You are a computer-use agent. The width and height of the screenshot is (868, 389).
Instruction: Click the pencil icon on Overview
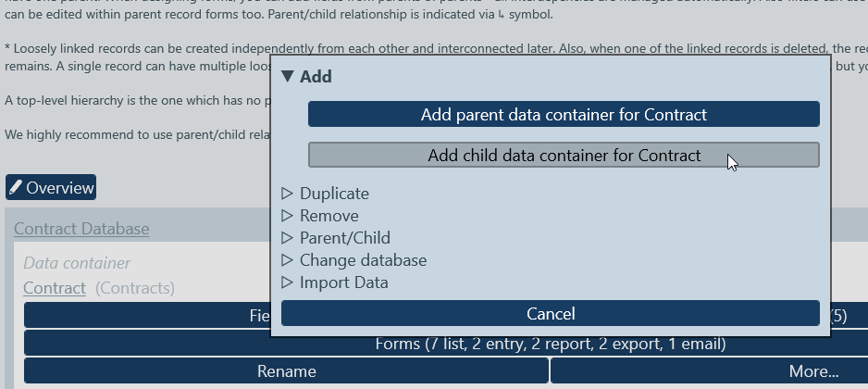(16, 188)
